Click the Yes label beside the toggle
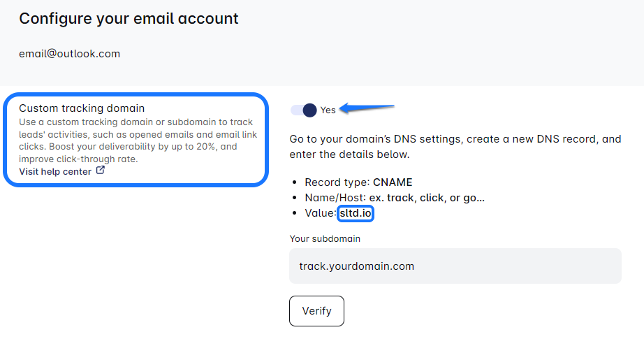 point(328,110)
